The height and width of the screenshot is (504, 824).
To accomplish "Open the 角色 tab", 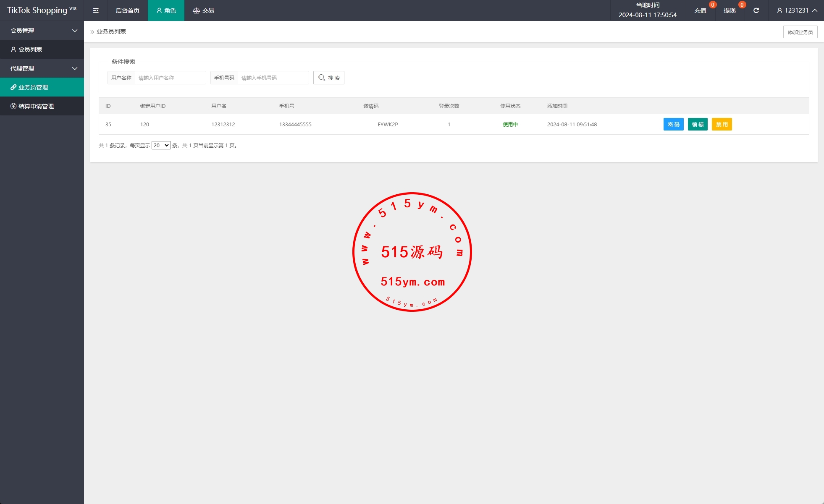I will coord(166,10).
